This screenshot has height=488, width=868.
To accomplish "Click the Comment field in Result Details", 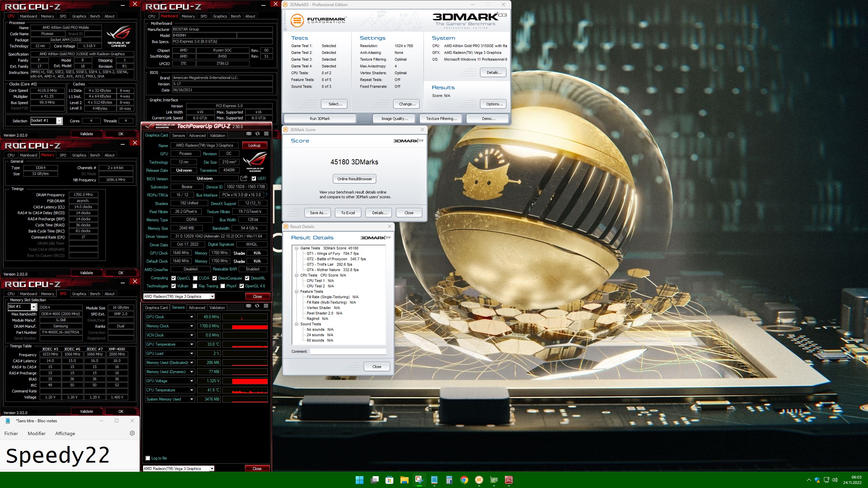I will point(348,351).
